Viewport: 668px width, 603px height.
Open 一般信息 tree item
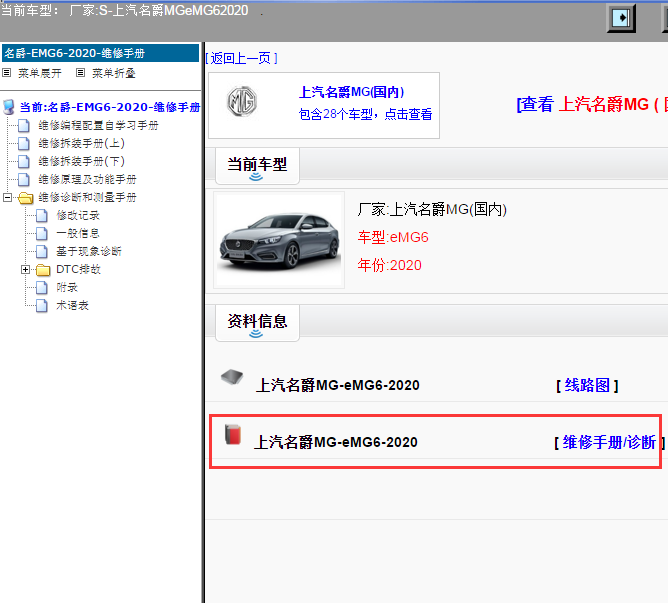78,234
